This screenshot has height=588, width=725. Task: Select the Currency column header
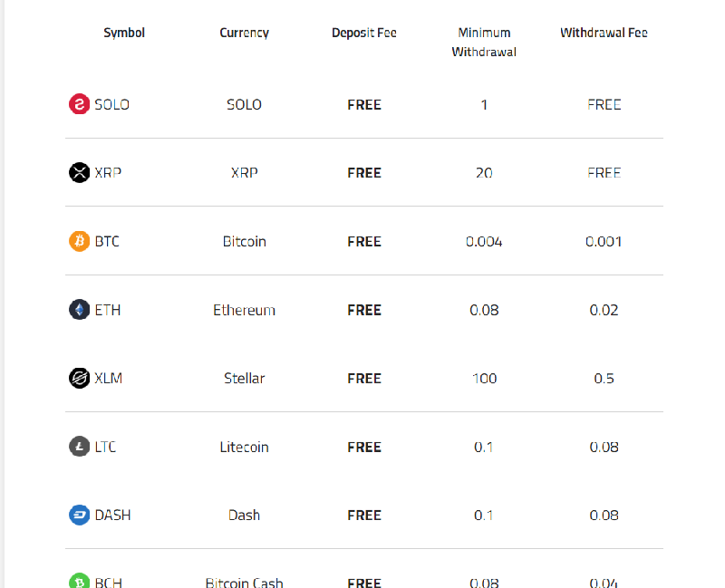244,33
